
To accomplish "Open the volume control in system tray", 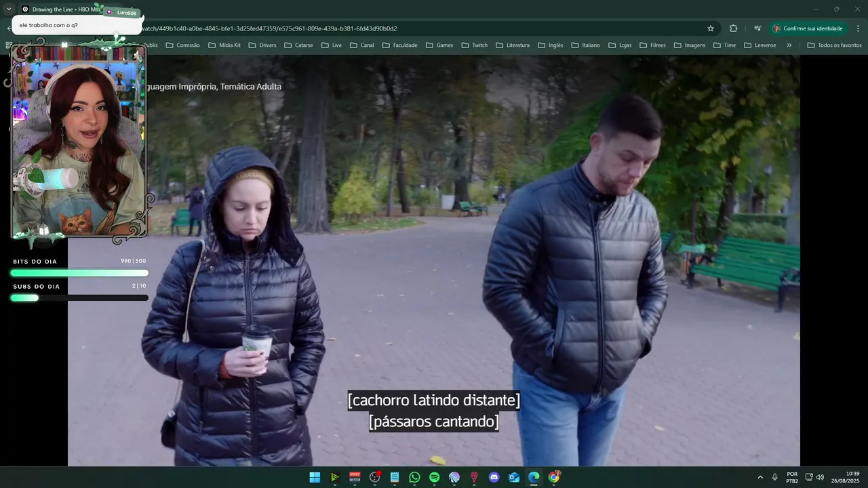I will click(820, 477).
